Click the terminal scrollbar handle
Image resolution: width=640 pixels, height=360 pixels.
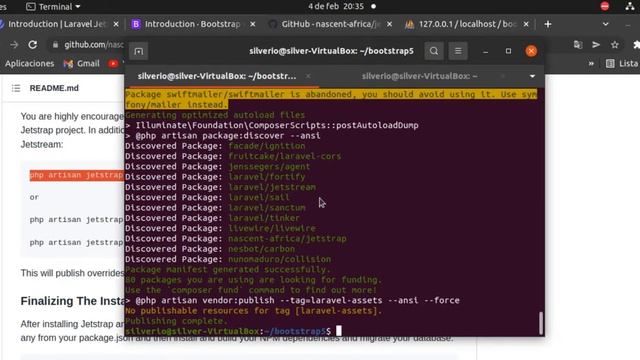click(x=541, y=322)
